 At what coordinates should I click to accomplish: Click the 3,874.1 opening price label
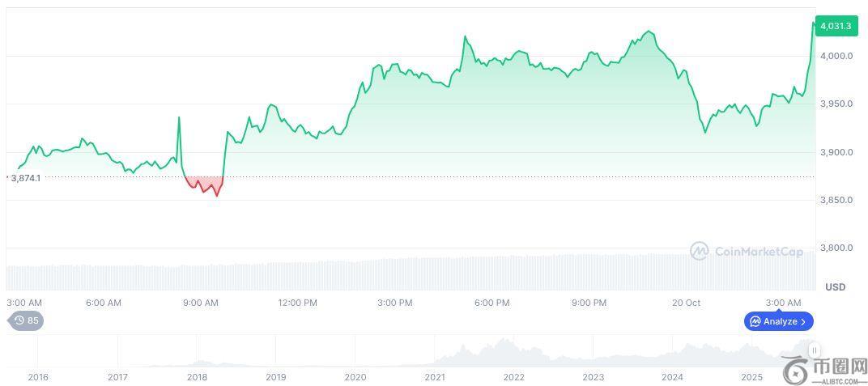pos(25,178)
